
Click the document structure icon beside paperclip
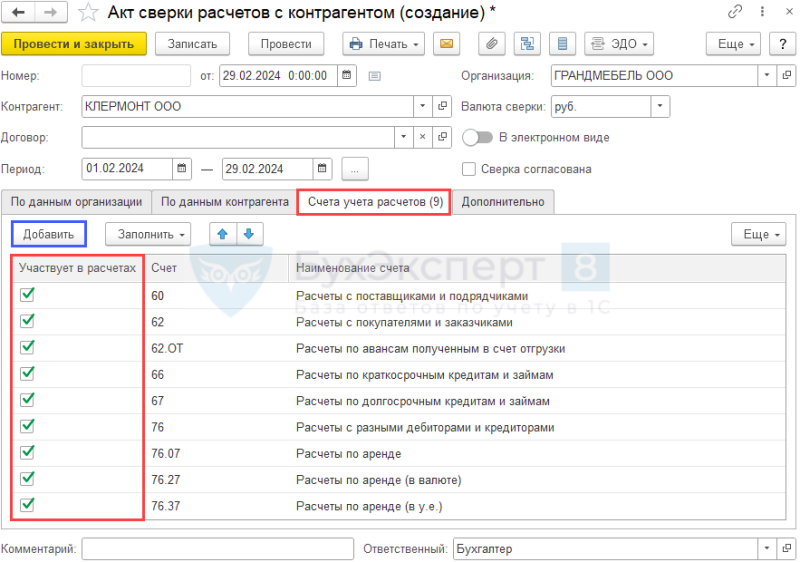pyautogui.click(x=527, y=44)
